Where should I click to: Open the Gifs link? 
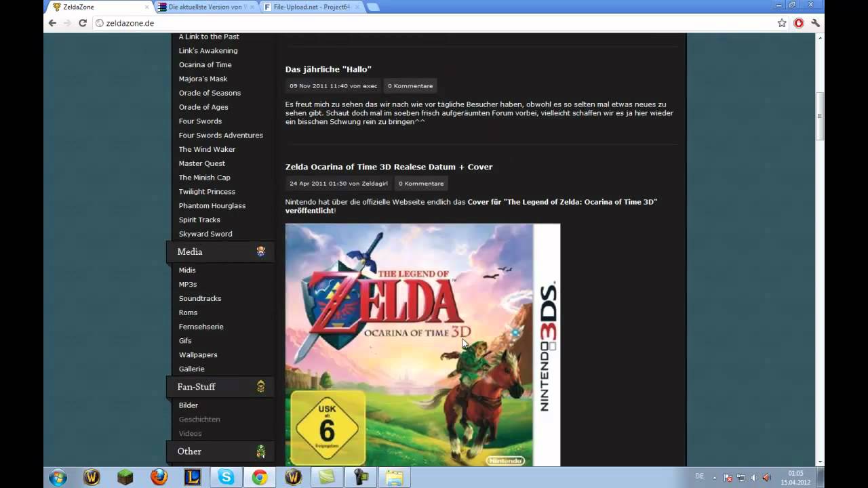[185, 341]
